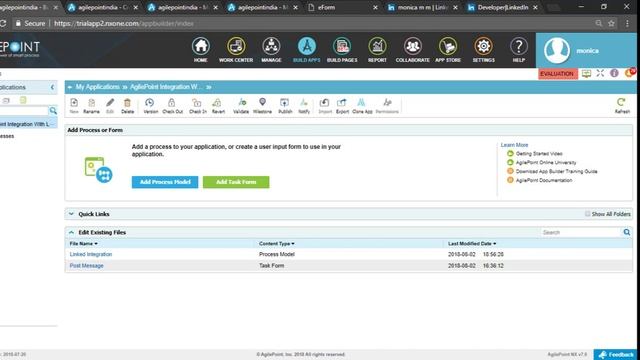Switch to the eForm browser tab

[x=343, y=7]
